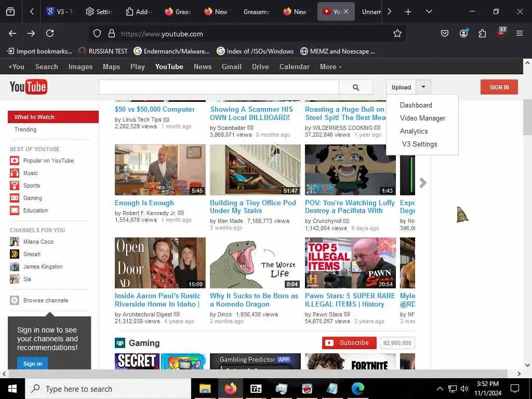This screenshot has width=532, height=399.
Task: Open the Smosh channel icon
Action: (15, 254)
